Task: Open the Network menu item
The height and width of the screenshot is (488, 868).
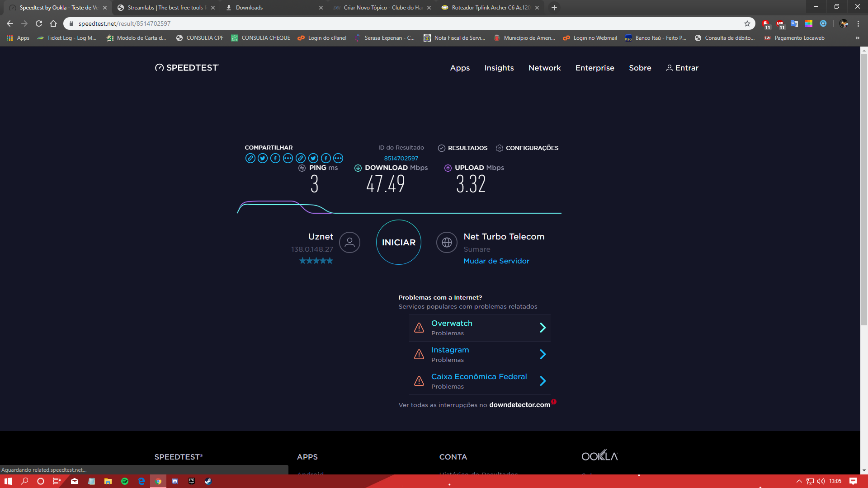Action: click(544, 68)
